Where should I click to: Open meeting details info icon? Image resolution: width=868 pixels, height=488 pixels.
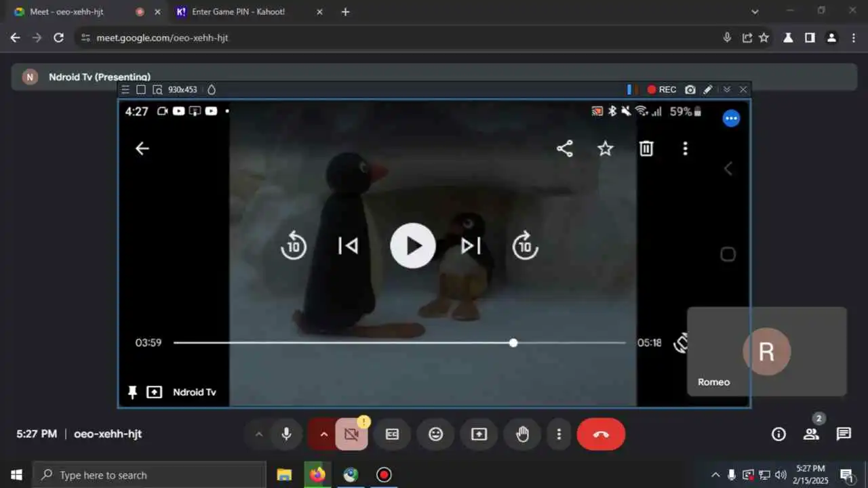click(x=778, y=434)
